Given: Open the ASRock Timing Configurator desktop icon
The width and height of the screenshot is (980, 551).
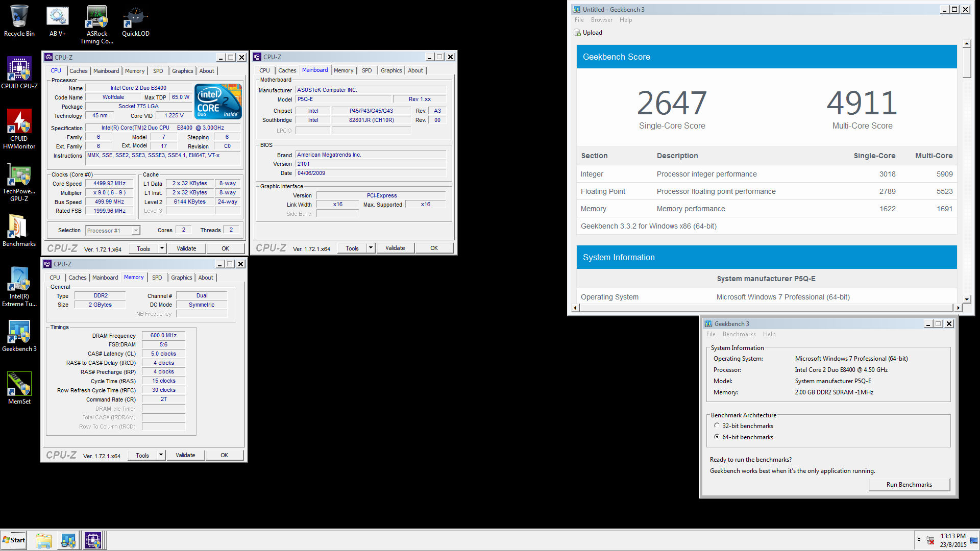Looking at the screenshot, I should click(96, 25).
